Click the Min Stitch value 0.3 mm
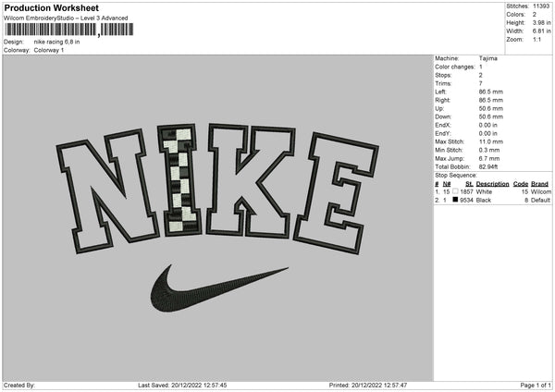Viewport: 555px width, 392px height. coord(489,150)
